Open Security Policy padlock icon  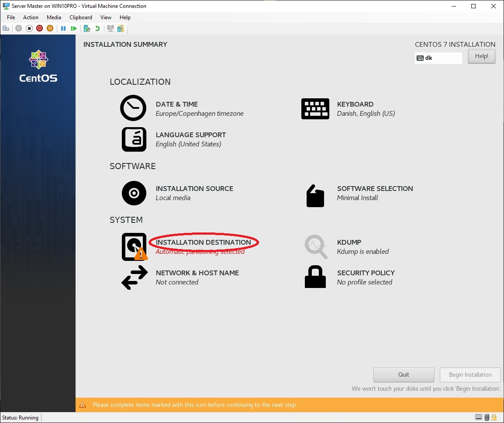[x=315, y=277]
